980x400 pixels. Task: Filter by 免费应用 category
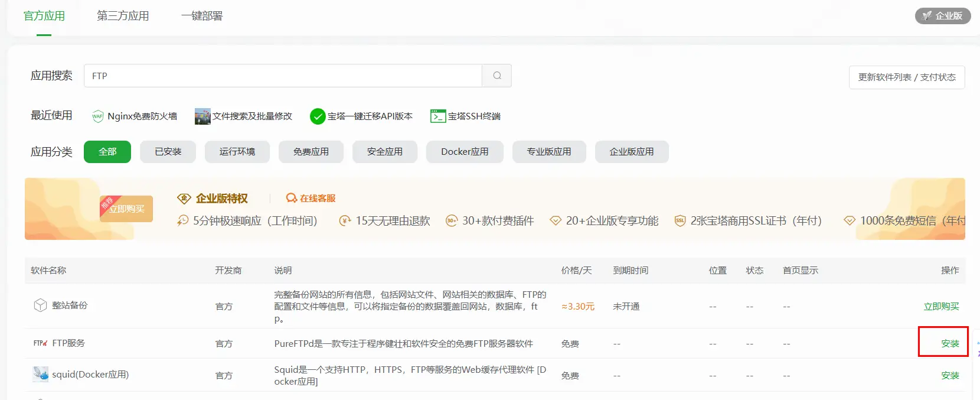[x=311, y=152]
